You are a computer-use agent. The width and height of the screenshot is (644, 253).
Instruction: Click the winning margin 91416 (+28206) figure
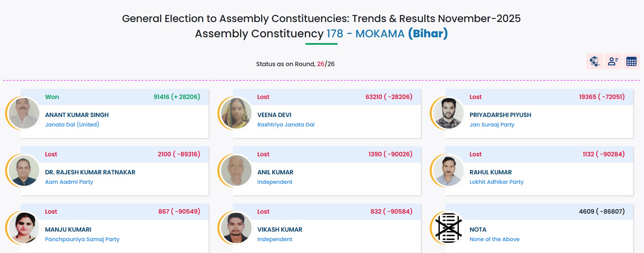pyautogui.click(x=176, y=97)
